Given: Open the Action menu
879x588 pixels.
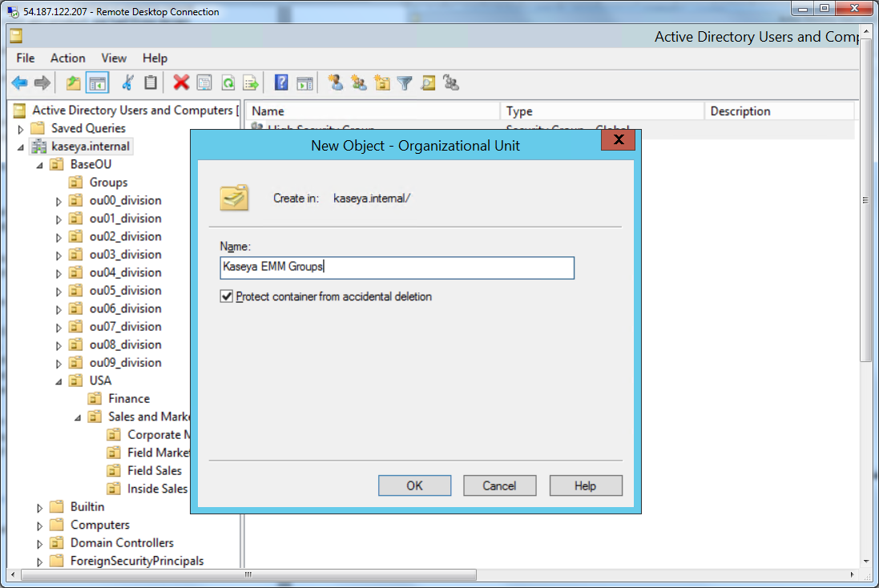Looking at the screenshot, I should pyautogui.click(x=67, y=58).
